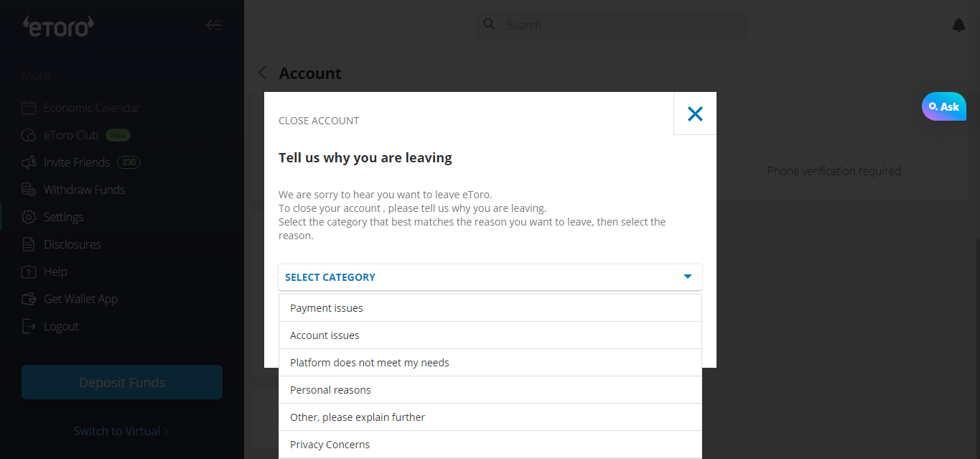Go back using the Account chevron
Viewport: 980px width, 459px height.
[262, 73]
